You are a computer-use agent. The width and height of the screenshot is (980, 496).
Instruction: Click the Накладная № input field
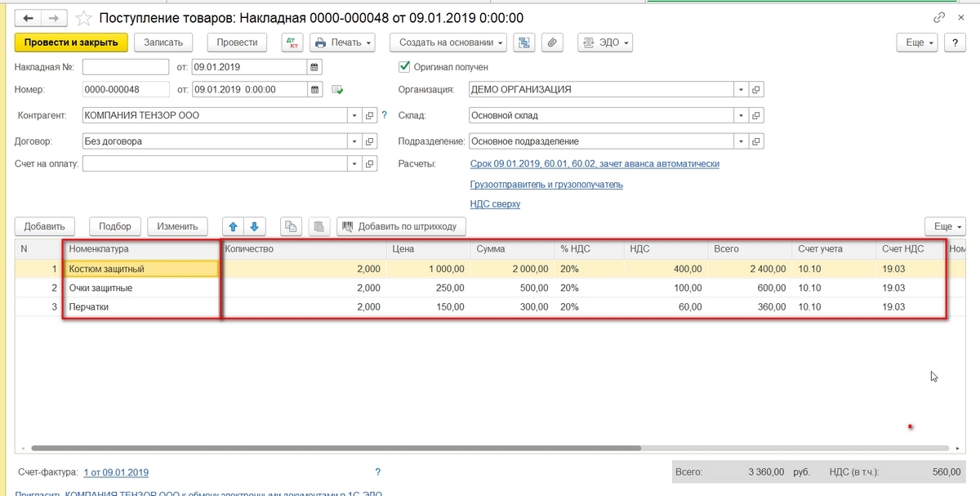click(x=125, y=67)
